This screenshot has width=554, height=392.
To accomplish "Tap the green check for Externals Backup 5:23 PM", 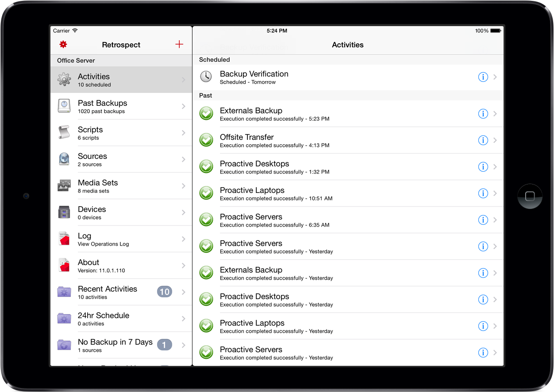I will coord(206,114).
